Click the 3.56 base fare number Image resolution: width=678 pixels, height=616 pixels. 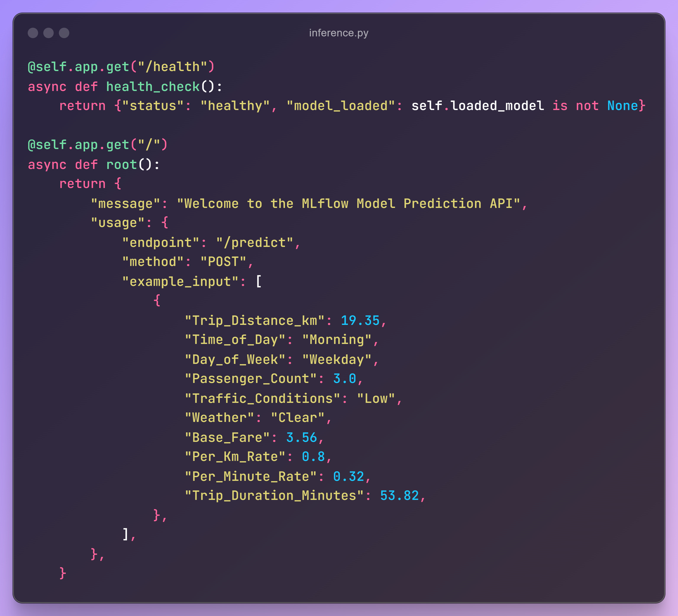(301, 438)
